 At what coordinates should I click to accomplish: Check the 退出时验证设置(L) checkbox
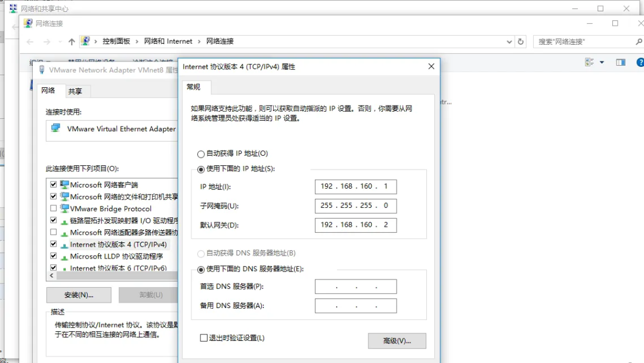pos(204,337)
